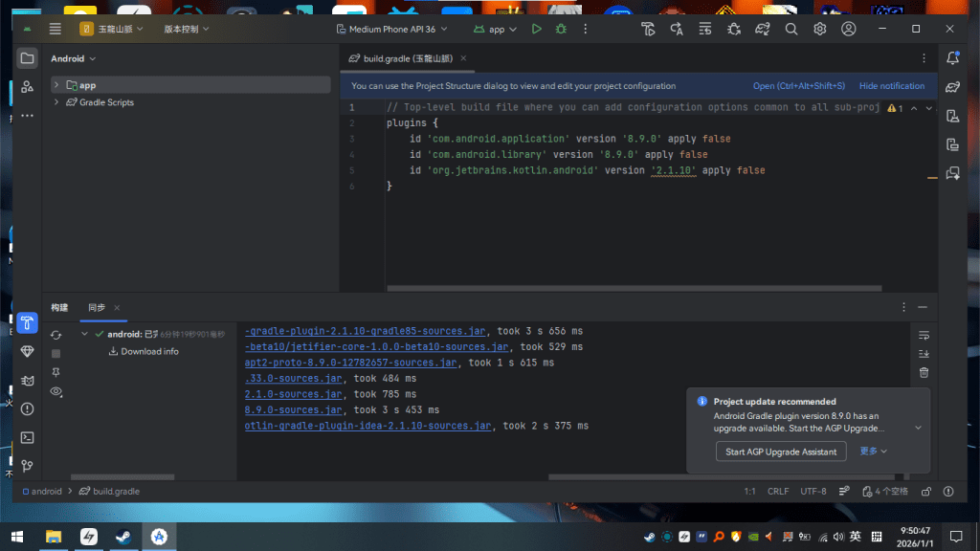
Task: Click Start AGP Upgrade Assistant button
Action: point(781,452)
